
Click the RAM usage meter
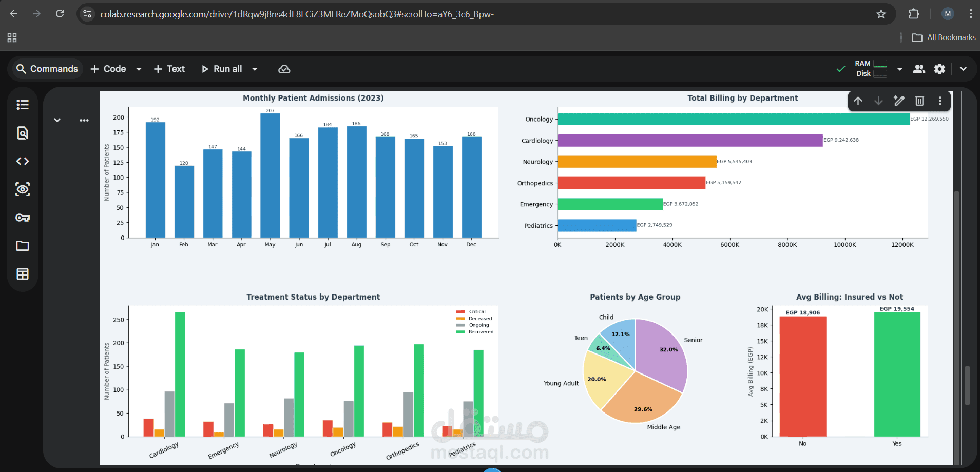click(x=879, y=64)
